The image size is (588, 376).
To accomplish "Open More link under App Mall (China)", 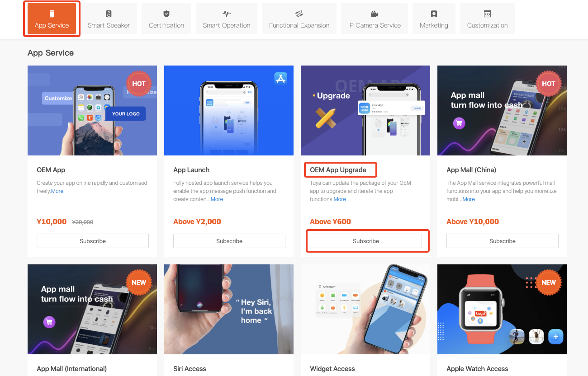I will coord(469,199).
